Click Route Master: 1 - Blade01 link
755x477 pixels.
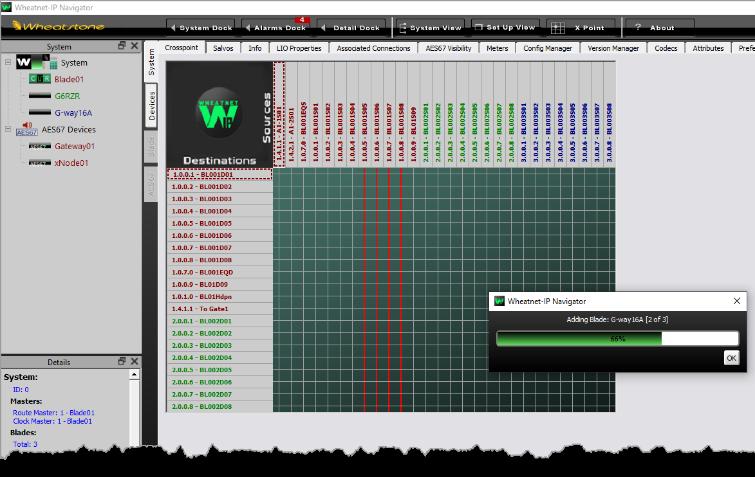click(53, 413)
